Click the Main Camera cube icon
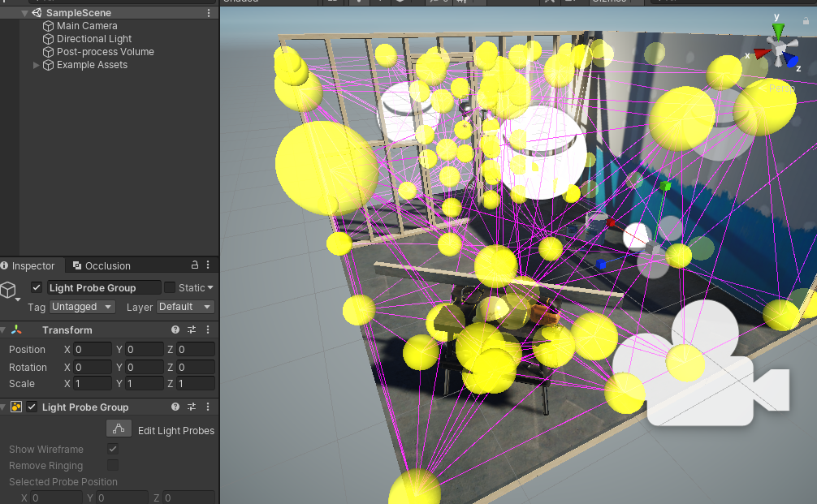Screen dimensions: 817x504 pyautogui.click(x=49, y=26)
